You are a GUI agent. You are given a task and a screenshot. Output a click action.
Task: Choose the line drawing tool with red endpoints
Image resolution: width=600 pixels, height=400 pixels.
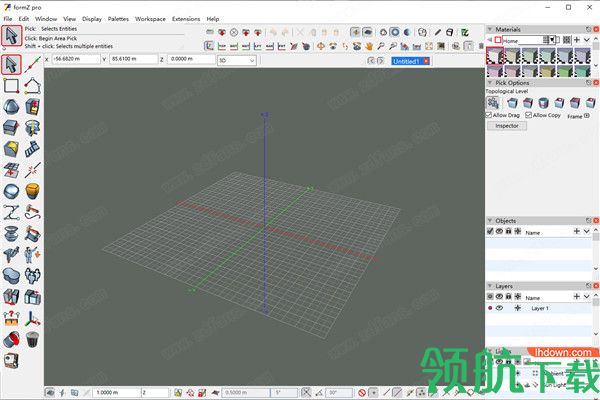click(x=33, y=64)
